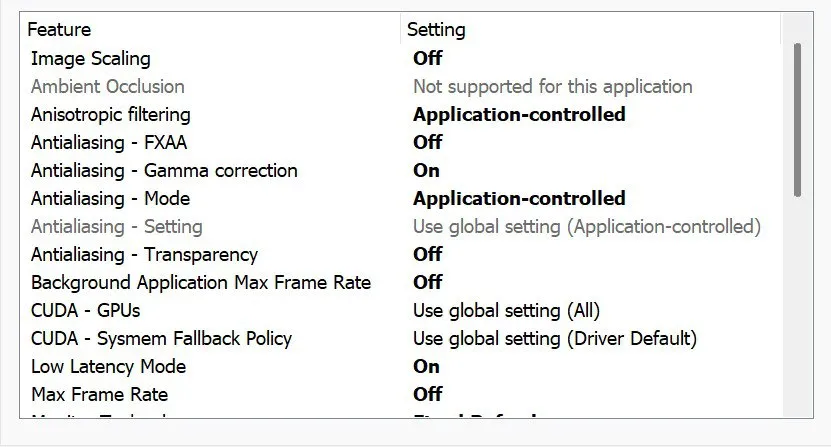831x447 pixels.
Task: Select the Image Scaling feature row
Action: (91, 58)
